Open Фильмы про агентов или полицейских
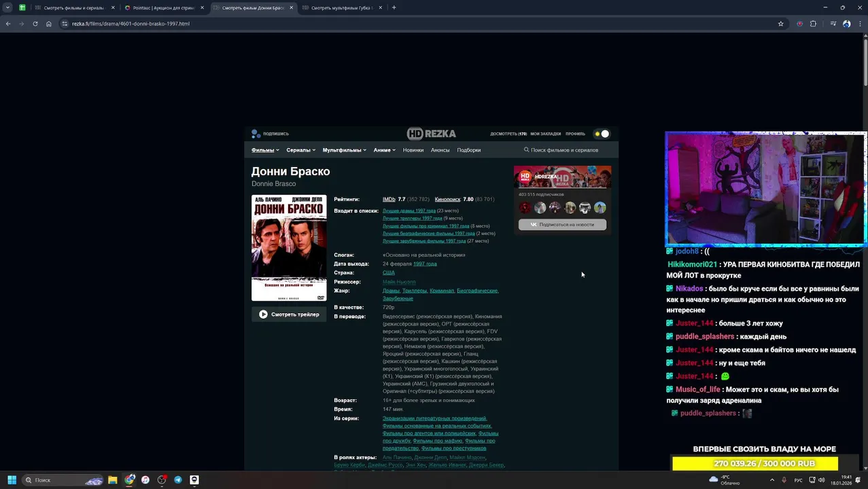Image resolution: width=868 pixels, height=489 pixels. point(429,433)
